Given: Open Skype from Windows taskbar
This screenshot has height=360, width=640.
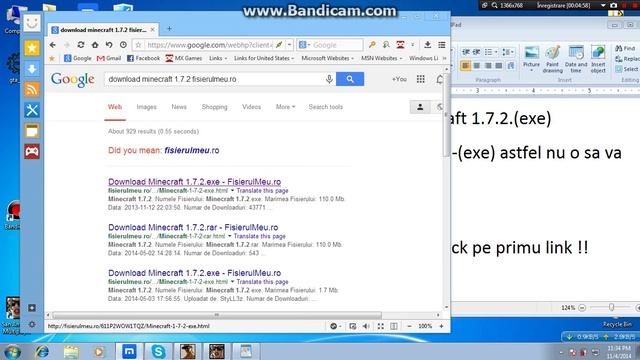Looking at the screenshot, I should tap(158, 351).
